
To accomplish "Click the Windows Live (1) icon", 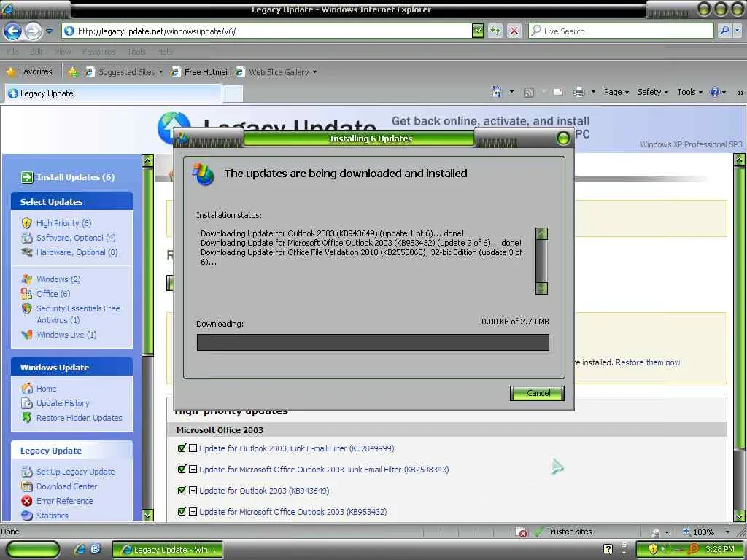I will [27, 335].
